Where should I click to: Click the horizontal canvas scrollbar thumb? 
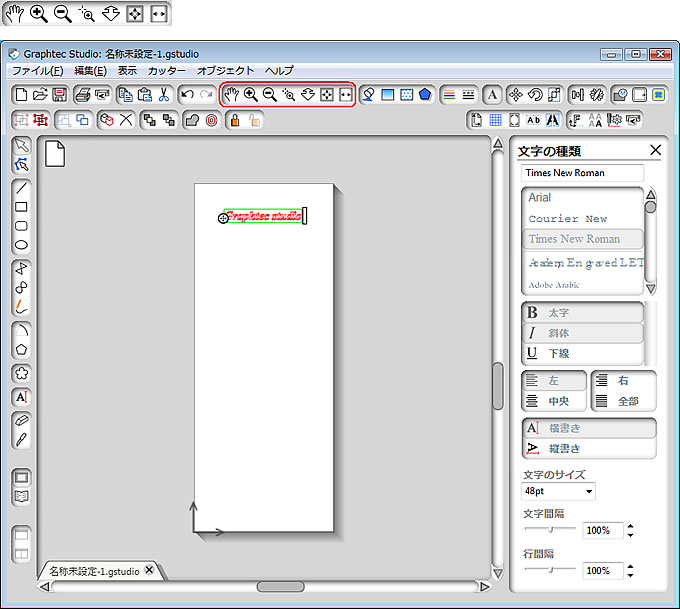281,587
